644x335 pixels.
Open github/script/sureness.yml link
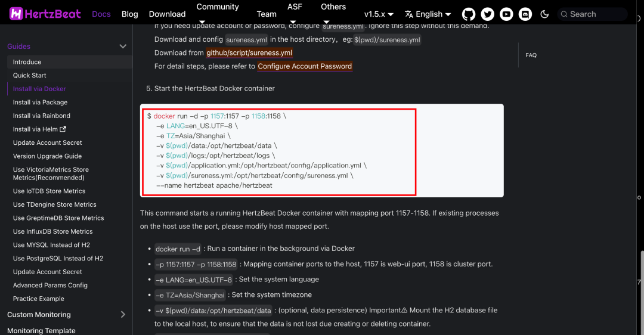pos(249,52)
